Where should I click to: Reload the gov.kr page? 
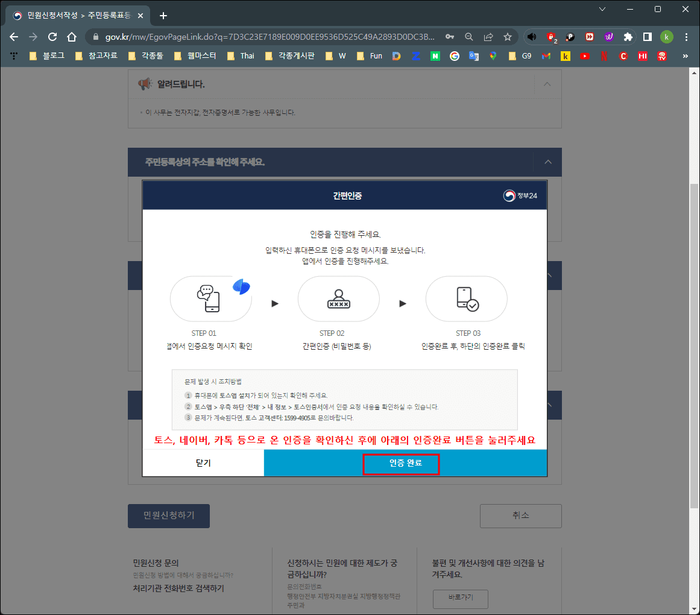[x=52, y=37]
